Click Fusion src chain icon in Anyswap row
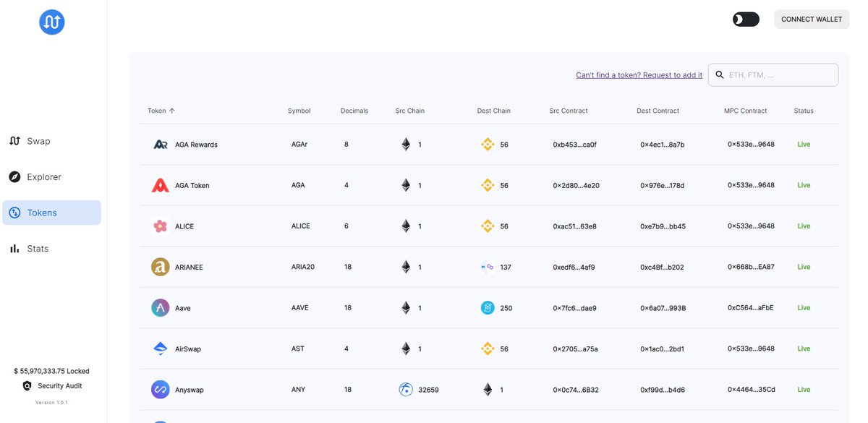 [x=406, y=390]
